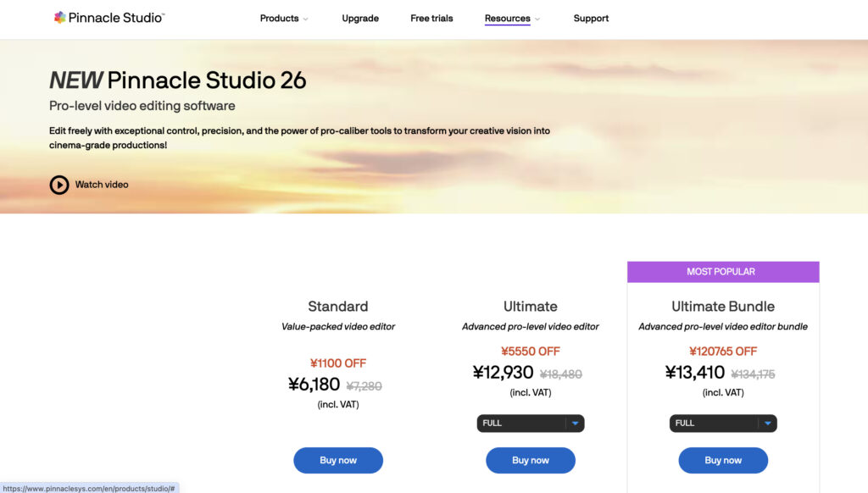Click the Standard ¥6,180 price
The height and width of the screenshot is (493, 868).
(314, 385)
